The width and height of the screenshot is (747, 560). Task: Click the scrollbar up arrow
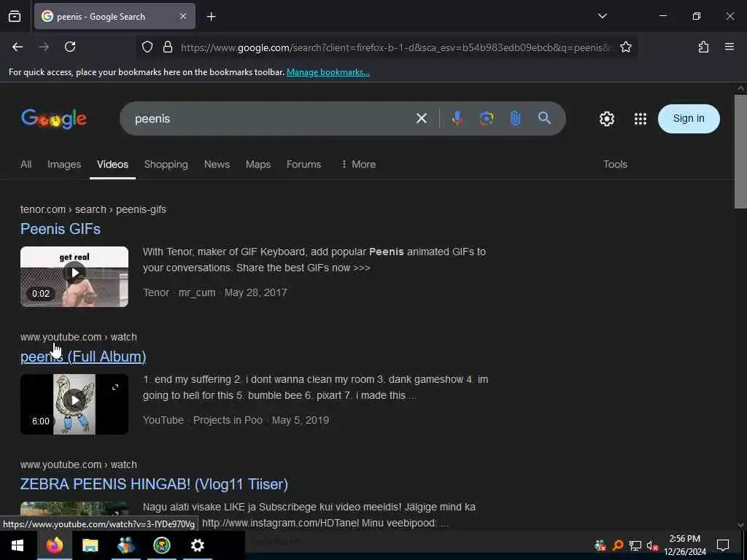(740, 88)
